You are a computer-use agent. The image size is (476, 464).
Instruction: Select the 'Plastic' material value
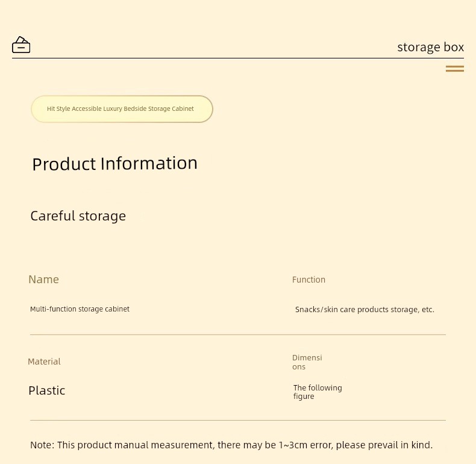point(47,390)
